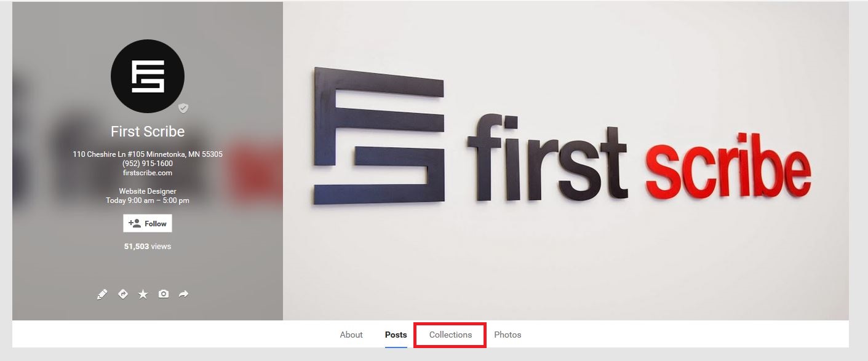Click the verified shield badge
The width and height of the screenshot is (868, 361).
(x=183, y=108)
